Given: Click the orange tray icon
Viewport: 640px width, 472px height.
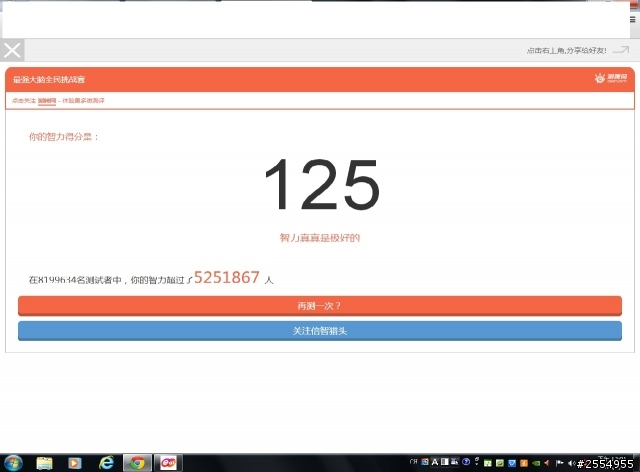Looking at the screenshot, I should tap(524, 463).
